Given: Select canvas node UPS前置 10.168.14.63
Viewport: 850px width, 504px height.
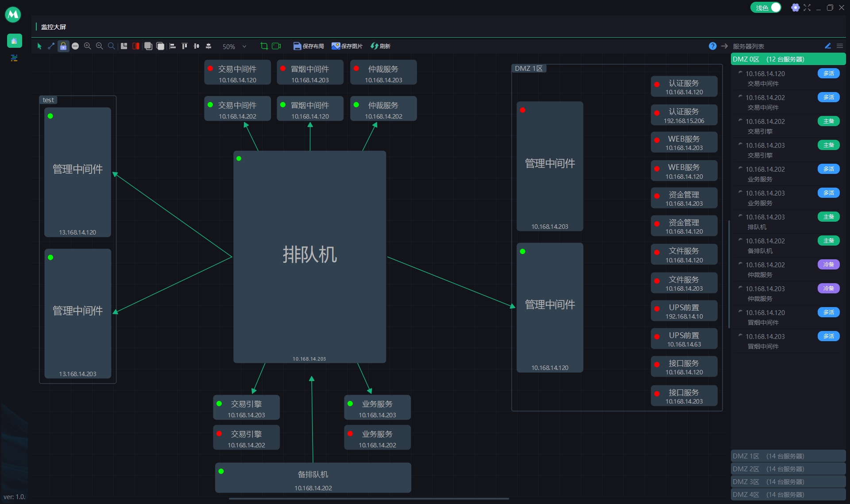Looking at the screenshot, I should point(684,339).
